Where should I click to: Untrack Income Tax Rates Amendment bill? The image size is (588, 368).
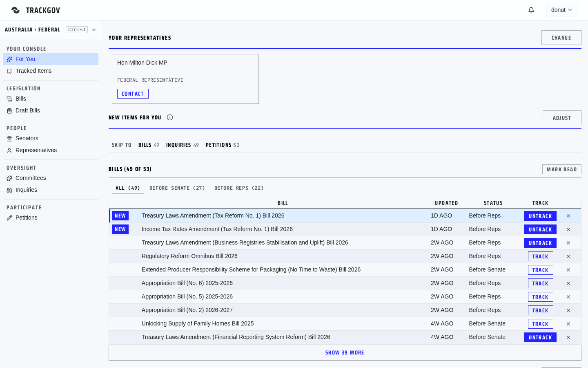click(x=540, y=229)
